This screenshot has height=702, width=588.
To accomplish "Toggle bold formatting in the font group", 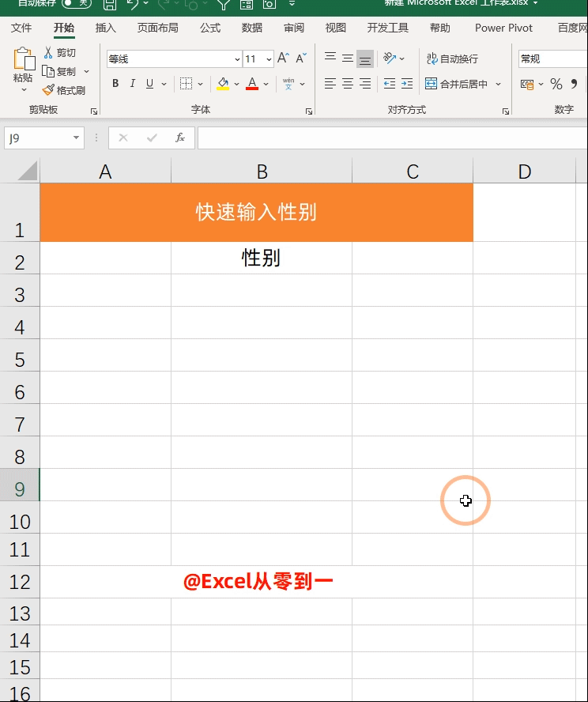I will click(115, 84).
